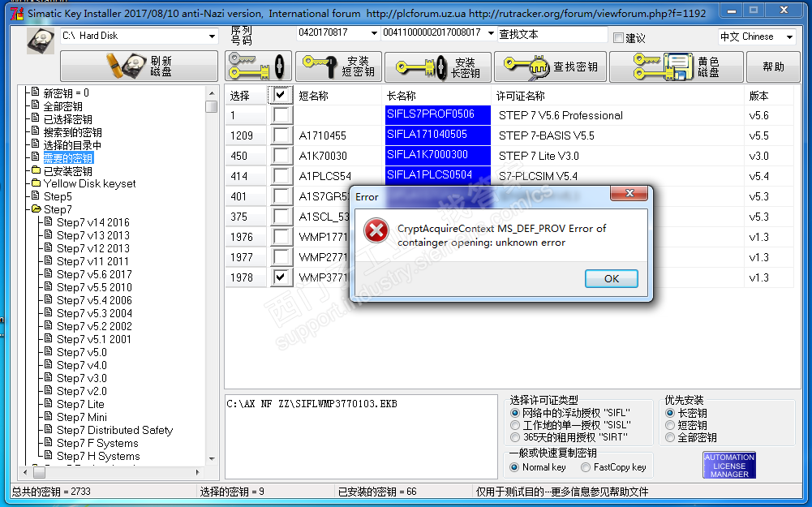Image resolution: width=812 pixels, height=507 pixels.
Task: Click the hard disk drive icon
Action: click(41, 41)
